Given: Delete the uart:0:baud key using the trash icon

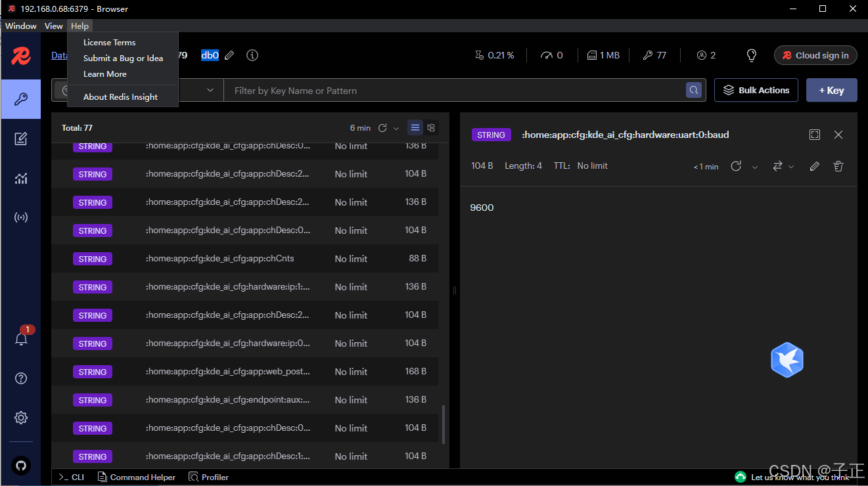Looking at the screenshot, I should (x=838, y=166).
